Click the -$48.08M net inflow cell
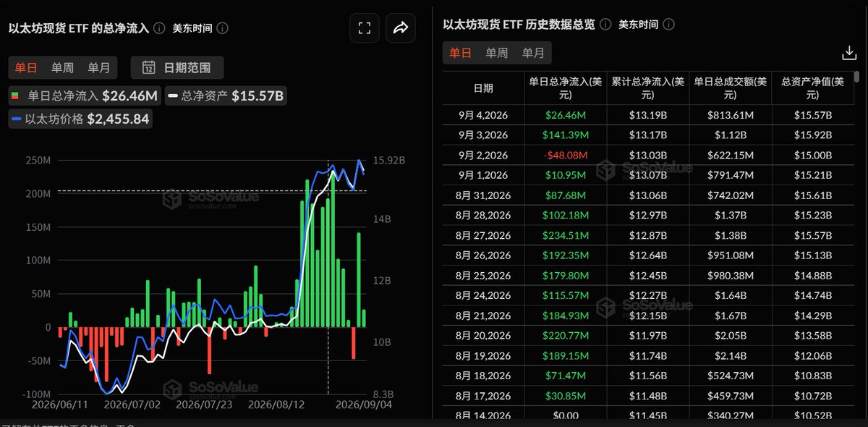Image resolution: width=868 pixels, height=427 pixels. [x=565, y=155]
